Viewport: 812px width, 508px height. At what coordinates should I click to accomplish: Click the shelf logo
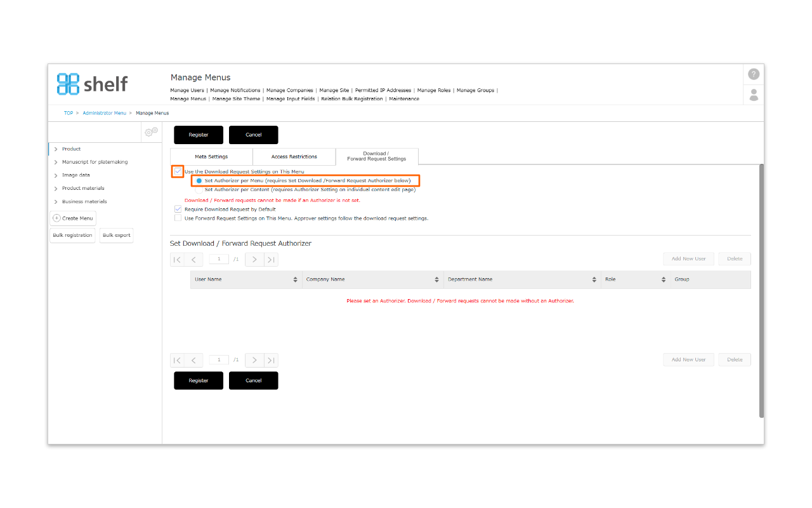click(93, 84)
